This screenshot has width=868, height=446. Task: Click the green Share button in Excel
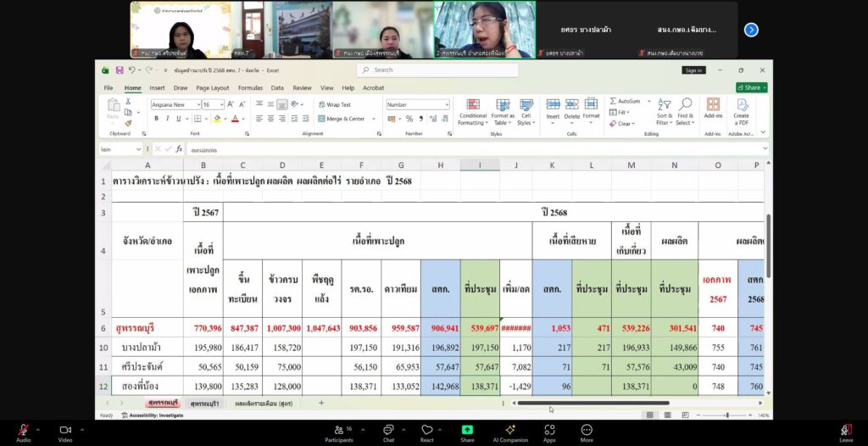[749, 87]
